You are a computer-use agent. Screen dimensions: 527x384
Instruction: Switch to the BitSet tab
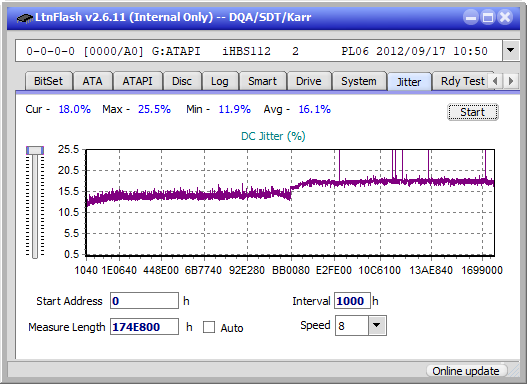48,81
